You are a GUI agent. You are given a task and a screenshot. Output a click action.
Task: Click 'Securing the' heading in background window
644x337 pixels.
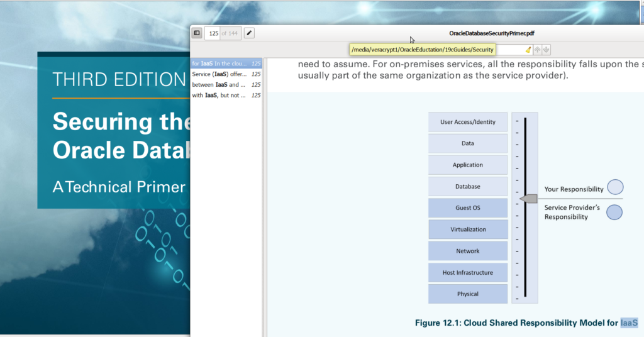(121, 122)
